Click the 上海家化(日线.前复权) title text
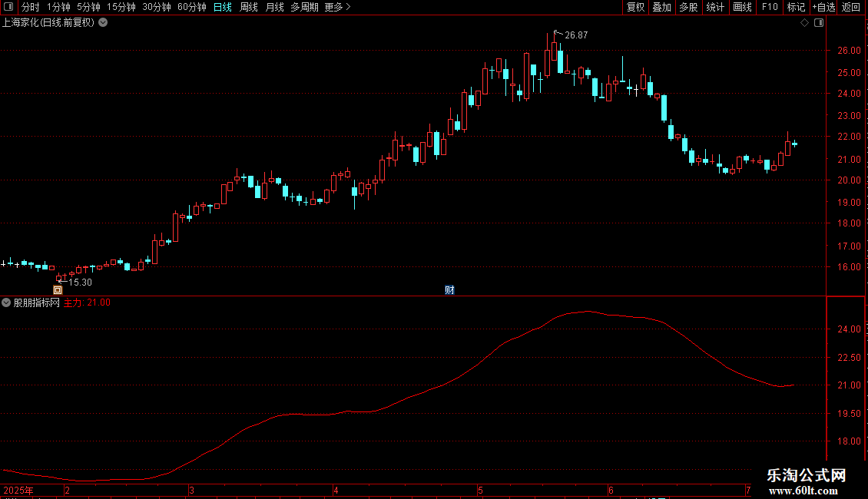This screenshot has height=499, width=868. (x=48, y=23)
